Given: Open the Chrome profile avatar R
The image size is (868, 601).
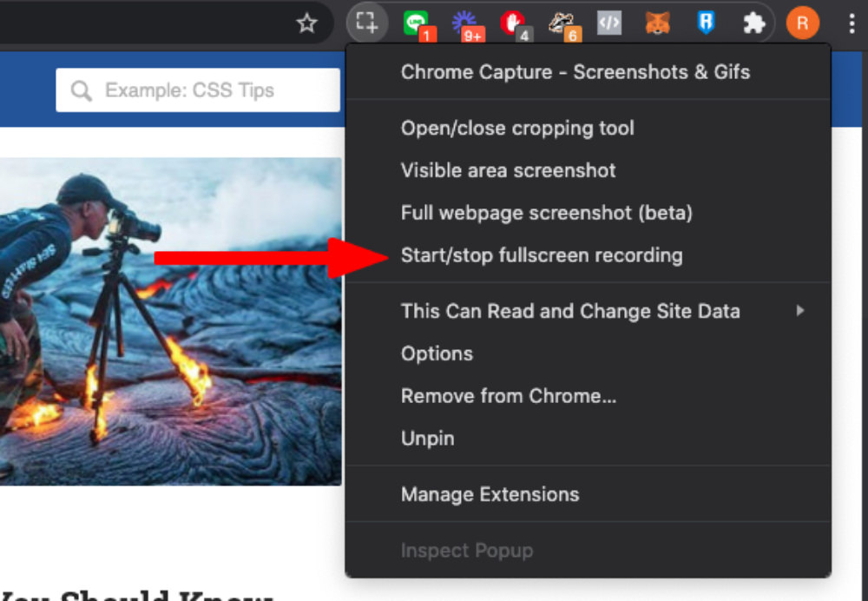Looking at the screenshot, I should click(802, 23).
